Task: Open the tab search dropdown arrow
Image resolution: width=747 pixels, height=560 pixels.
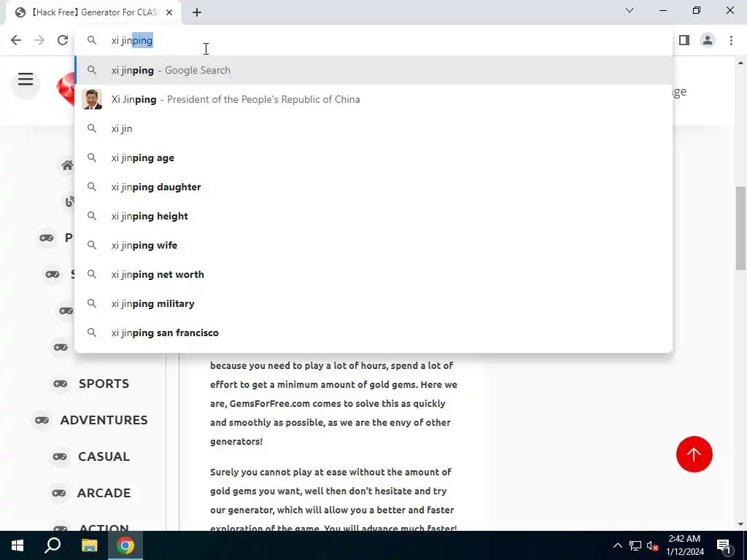Action: click(x=630, y=10)
